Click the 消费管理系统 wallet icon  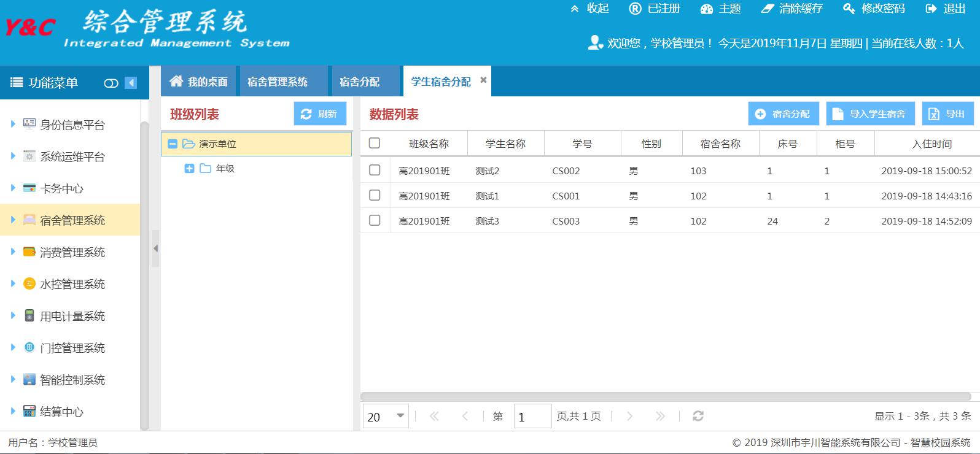point(29,252)
